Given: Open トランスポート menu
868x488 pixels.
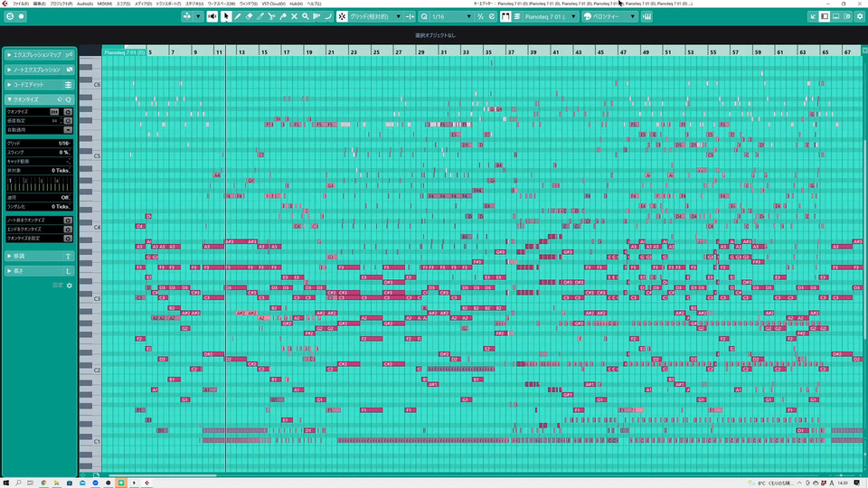Looking at the screenshot, I should tap(168, 4).
